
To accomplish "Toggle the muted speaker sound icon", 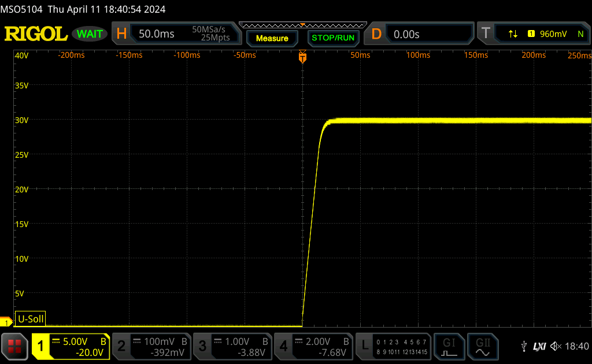I will click(556, 346).
